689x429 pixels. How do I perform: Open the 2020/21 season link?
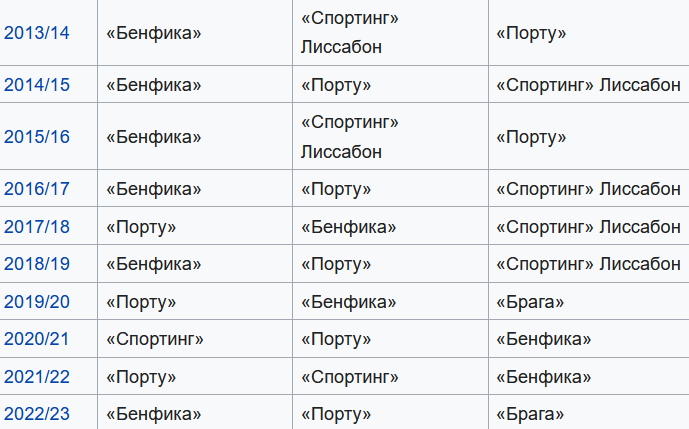point(36,339)
